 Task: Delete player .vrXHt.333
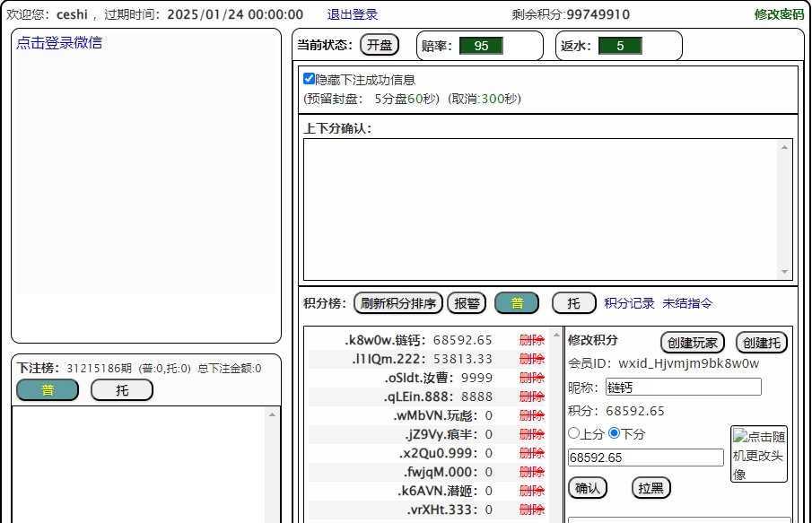pyautogui.click(x=532, y=510)
